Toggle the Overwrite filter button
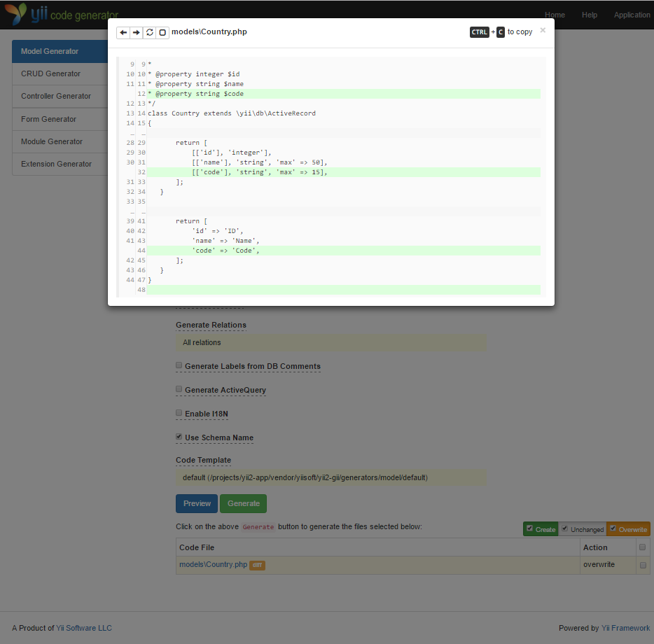Screen dimensions: 654x644 pyautogui.click(x=628, y=529)
